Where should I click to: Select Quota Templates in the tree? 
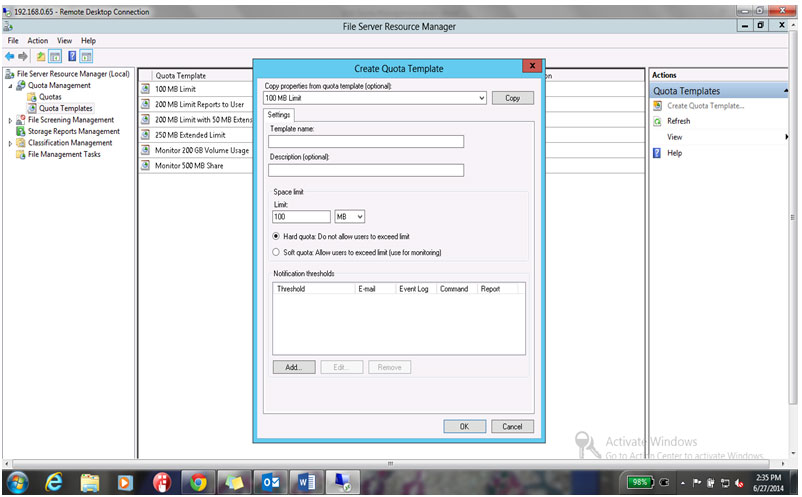(x=65, y=108)
